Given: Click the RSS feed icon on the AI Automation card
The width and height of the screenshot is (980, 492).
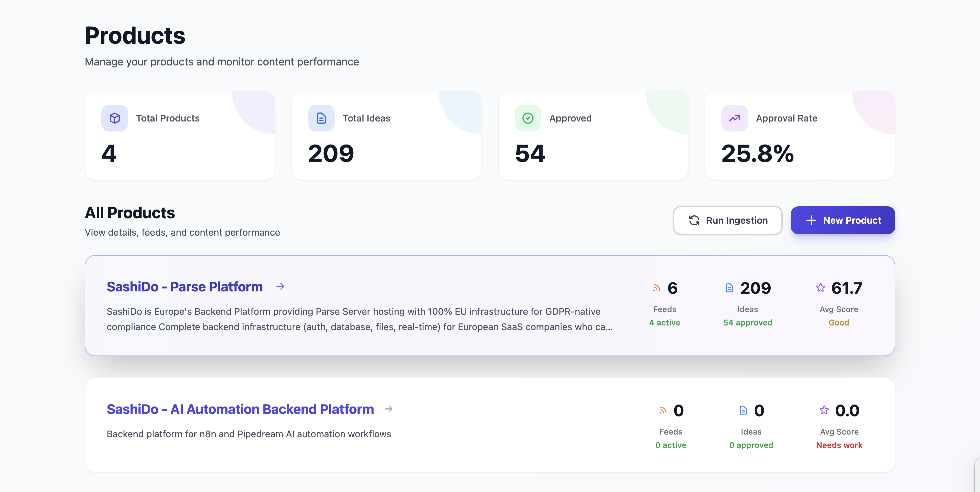Looking at the screenshot, I should [663, 411].
